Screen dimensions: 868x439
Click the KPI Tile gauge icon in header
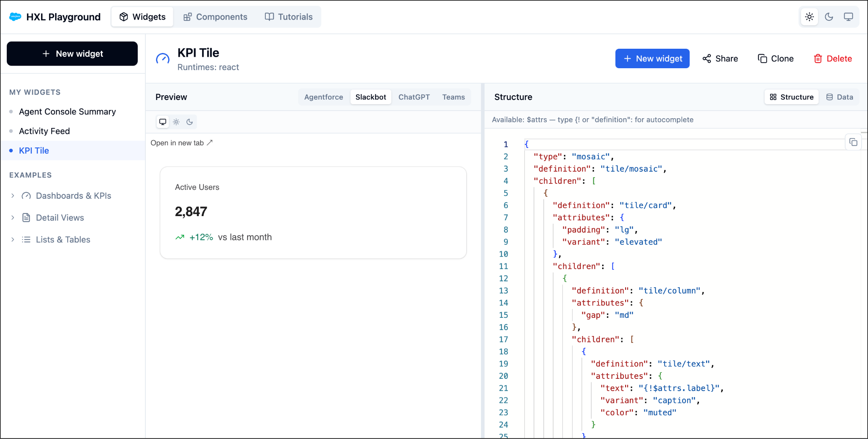pos(163,59)
